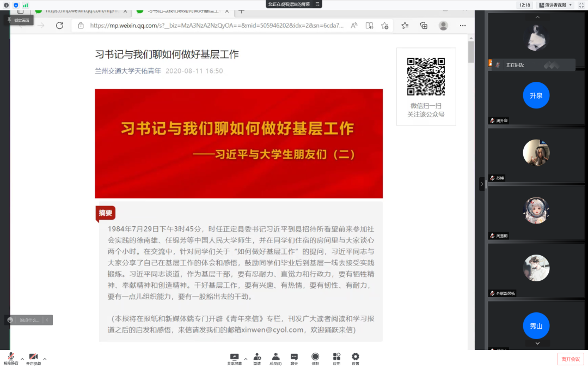This screenshot has height=368, width=588.
Task: Select the 苏博 participant video tile
Action: pyautogui.click(x=536, y=155)
